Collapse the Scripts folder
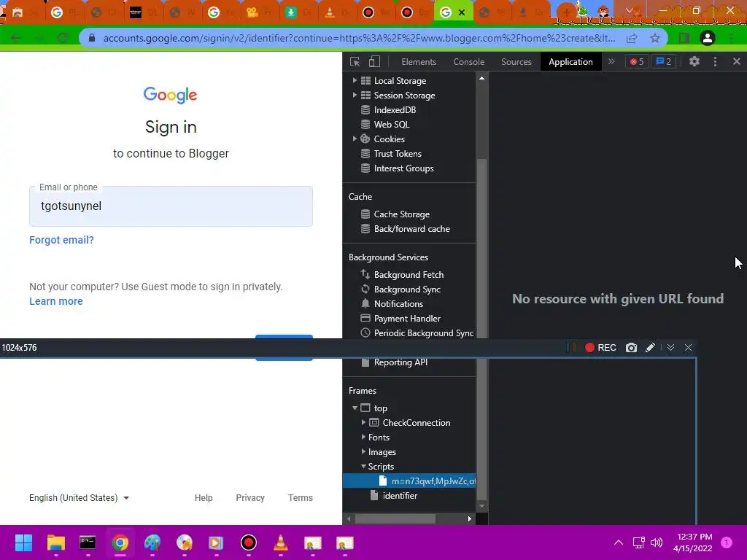Viewport: 747px width, 560px height. [x=363, y=466]
